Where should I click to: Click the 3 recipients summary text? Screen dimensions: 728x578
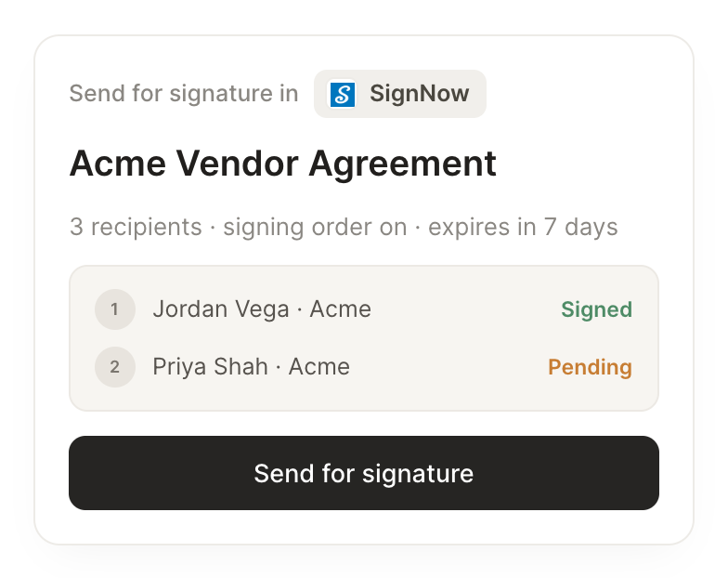coord(136,227)
